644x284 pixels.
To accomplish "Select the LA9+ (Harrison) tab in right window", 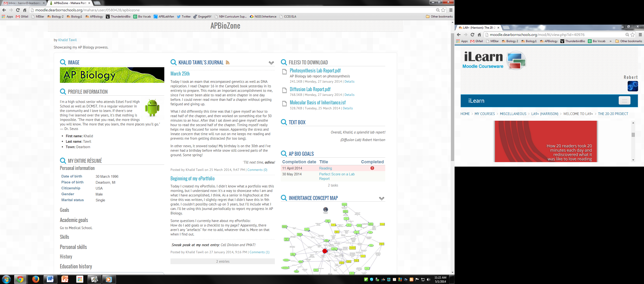I will click(479, 28).
